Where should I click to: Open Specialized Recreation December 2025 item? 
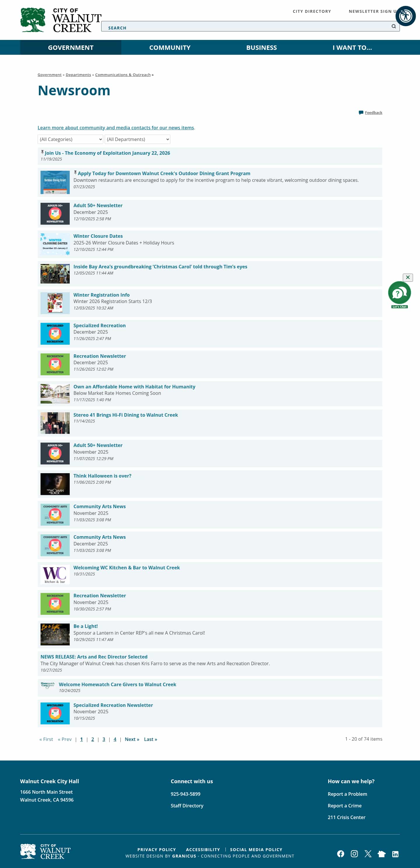(99, 325)
